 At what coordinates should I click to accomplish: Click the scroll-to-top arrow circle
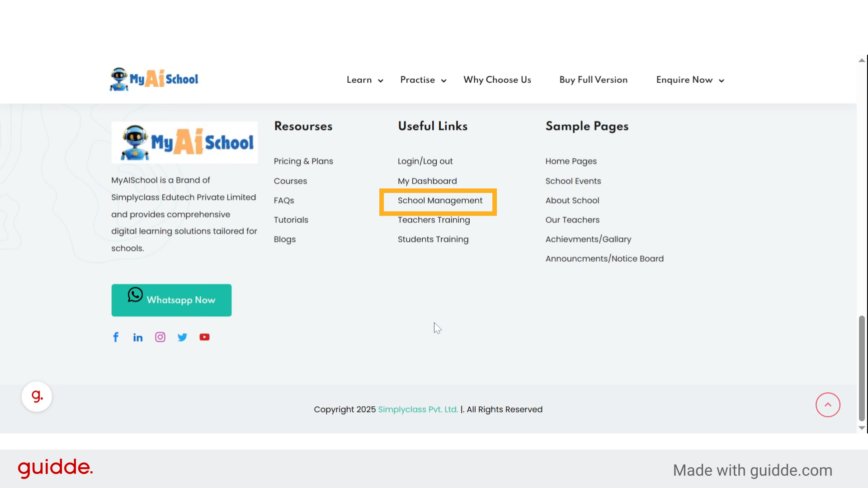828,405
